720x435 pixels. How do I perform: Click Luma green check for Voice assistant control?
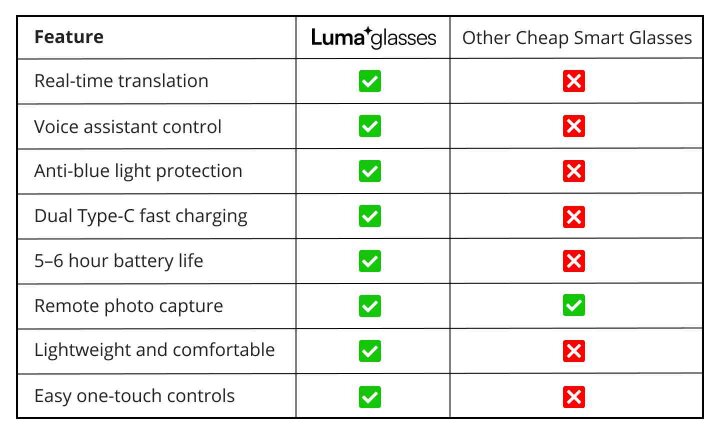coord(370,127)
